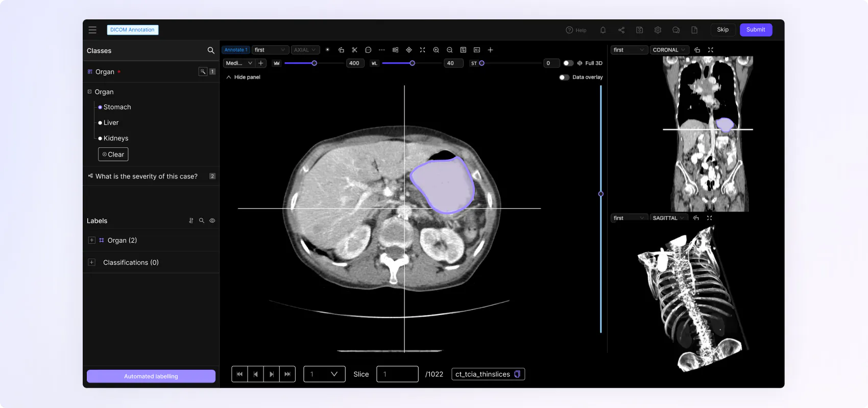This screenshot has height=408, width=868.
Task: Search the Classes panel
Action: coord(211,50)
